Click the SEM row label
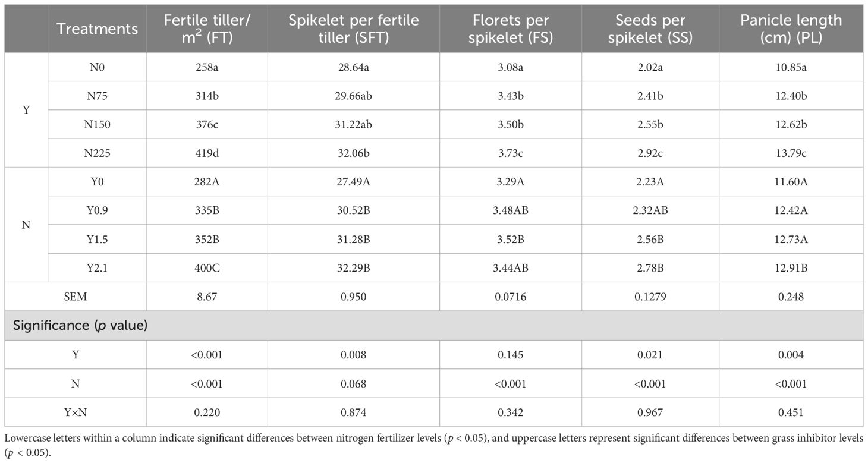Image resolution: width=868 pixels, height=463 pixels. (x=76, y=296)
